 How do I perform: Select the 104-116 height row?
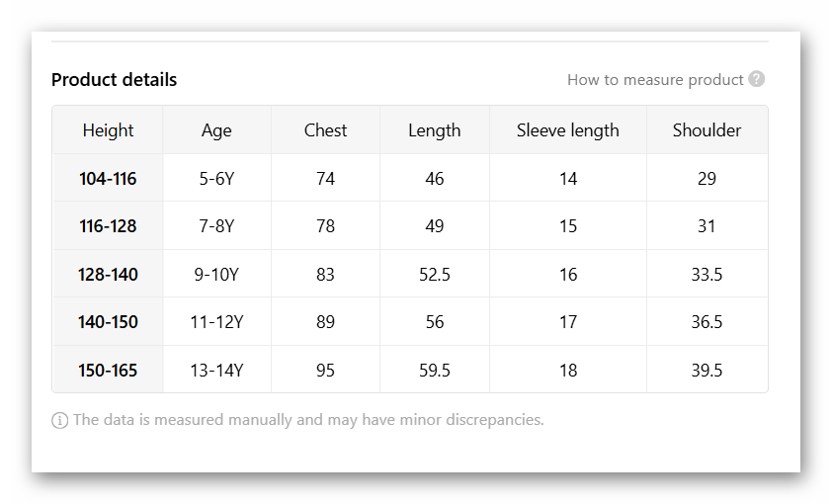[108, 179]
